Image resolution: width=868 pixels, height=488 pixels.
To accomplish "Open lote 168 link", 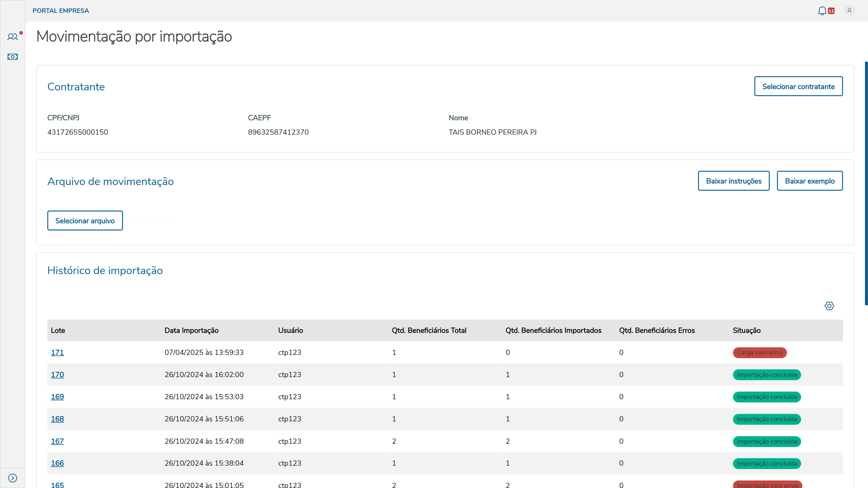I will click(x=57, y=419).
